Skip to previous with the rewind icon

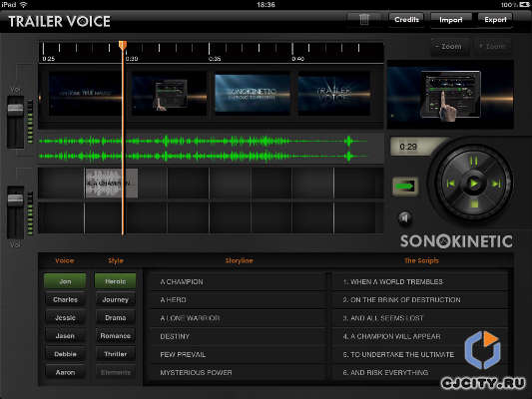(x=450, y=184)
